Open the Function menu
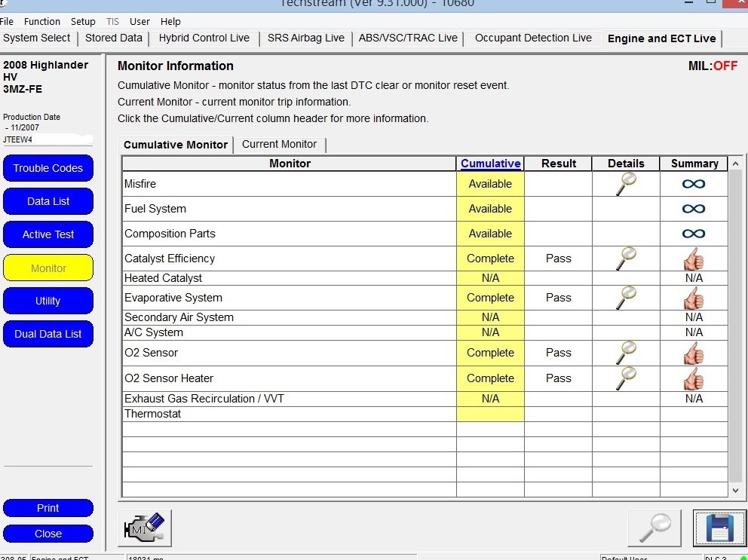 [42, 21]
